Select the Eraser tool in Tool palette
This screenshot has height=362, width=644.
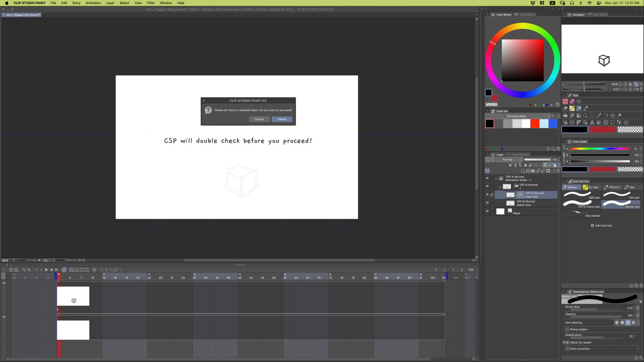565,108
